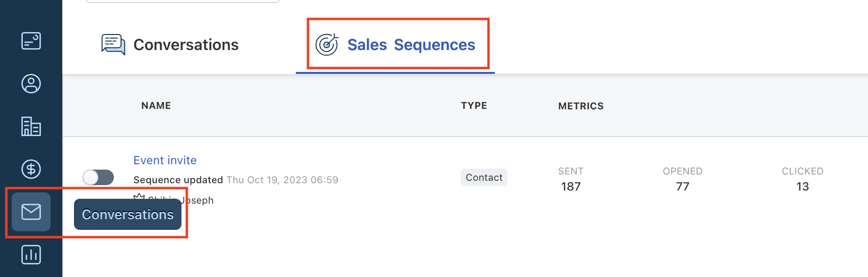Click the OPENED count 77
868x277 pixels.
683,187
